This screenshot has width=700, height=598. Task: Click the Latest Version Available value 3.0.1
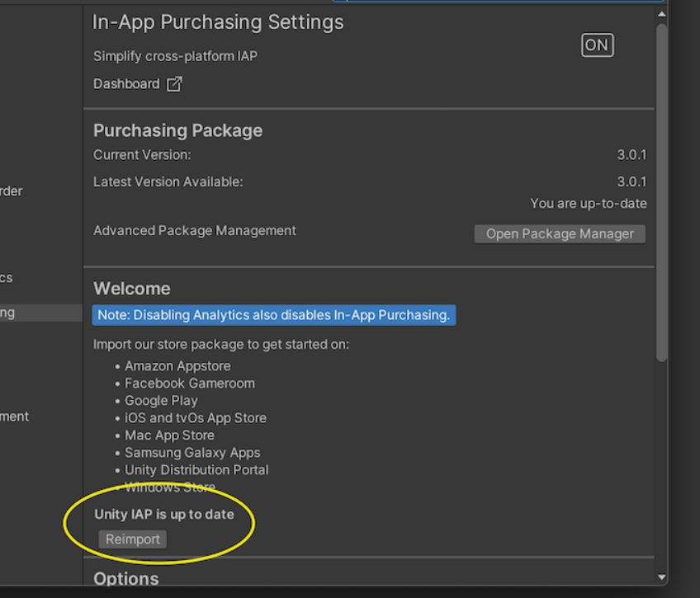[631, 182]
